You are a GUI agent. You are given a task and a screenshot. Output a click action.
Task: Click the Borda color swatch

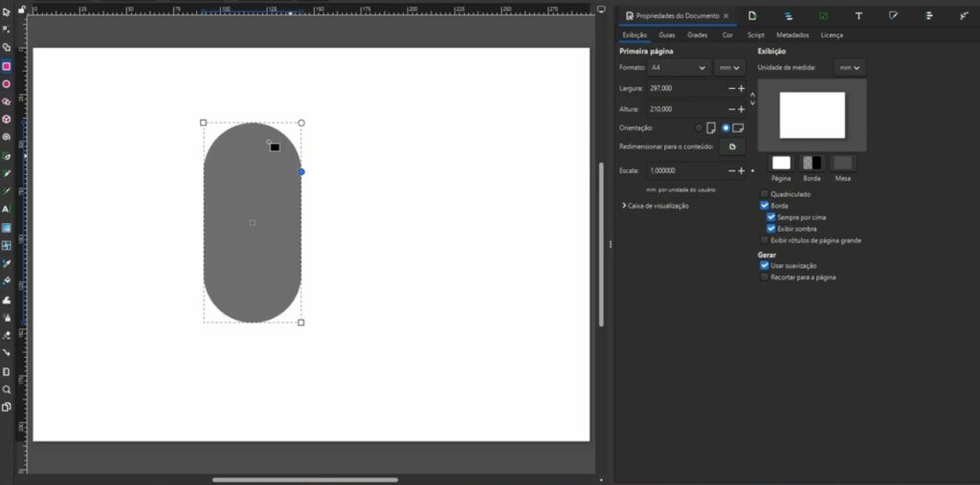pos(812,163)
